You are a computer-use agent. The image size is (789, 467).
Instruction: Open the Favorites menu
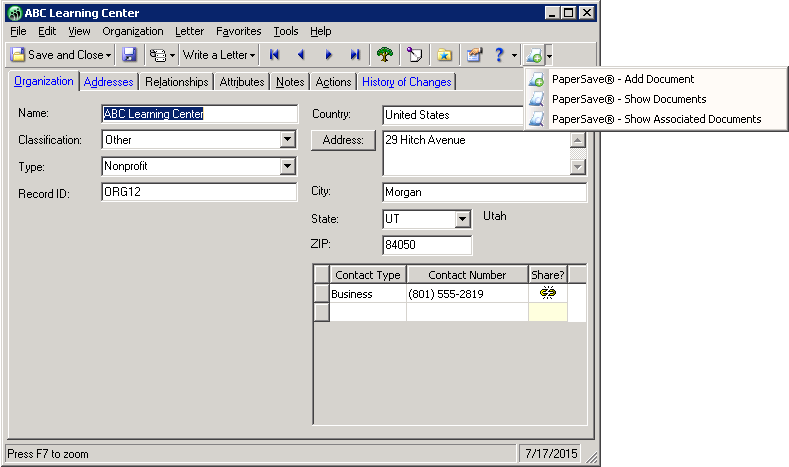point(239,31)
